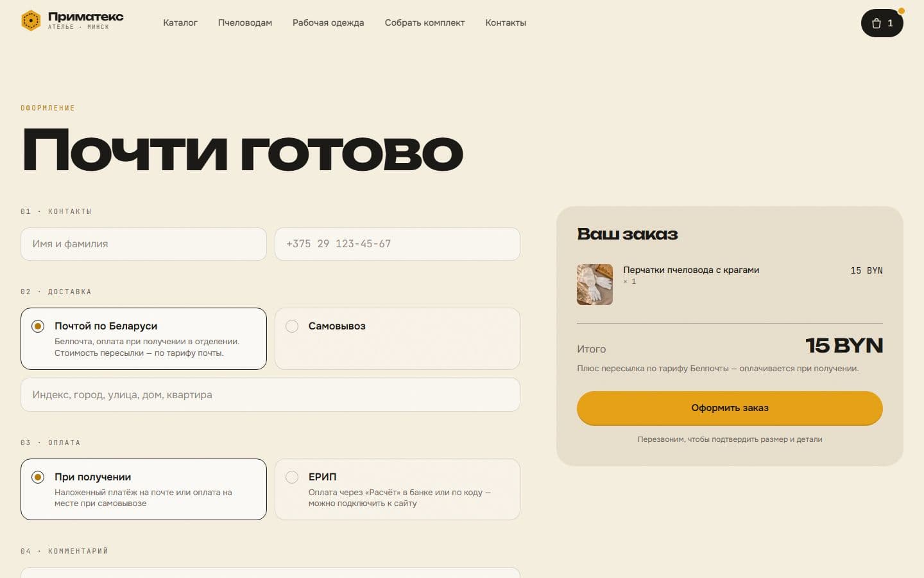
Task: Navigate to Контакты
Action: [506, 22]
